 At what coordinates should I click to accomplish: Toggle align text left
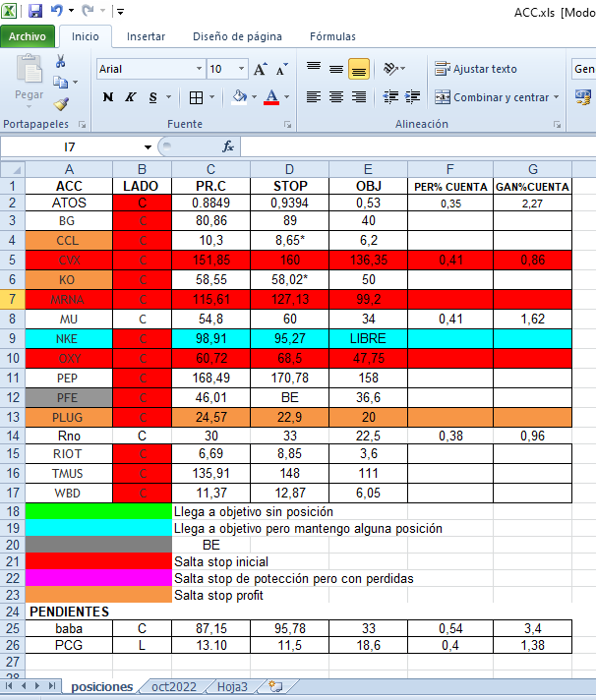[314, 97]
